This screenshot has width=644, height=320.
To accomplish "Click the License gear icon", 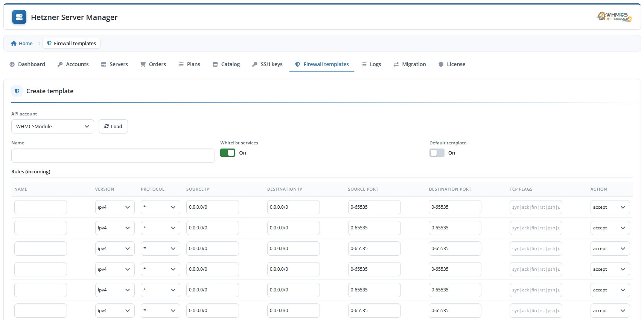I will (x=441, y=64).
